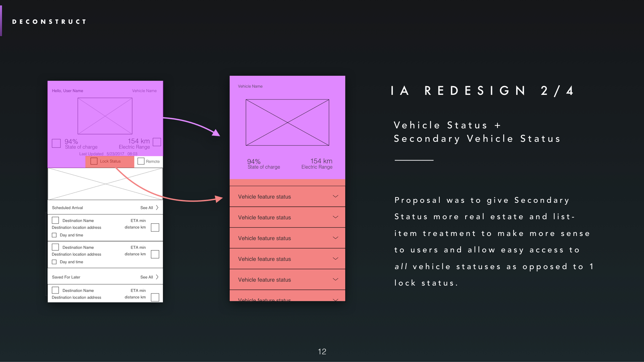Image resolution: width=644 pixels, height=362 pixels.
Task: Expand the third Vehicle feature status chevron
Action: [335, 238]
